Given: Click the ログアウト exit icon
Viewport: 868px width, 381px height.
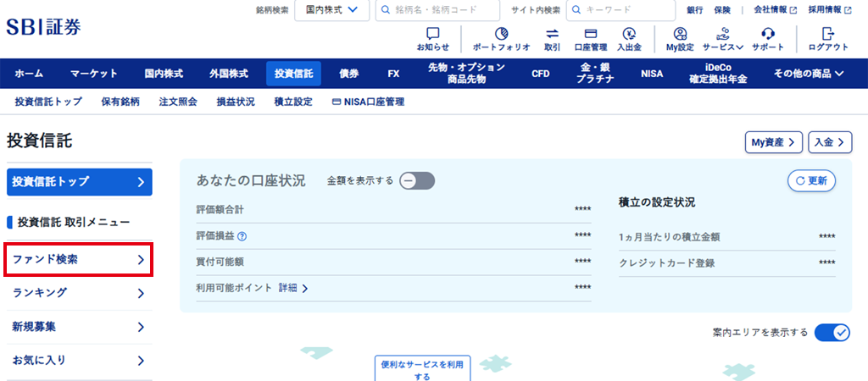Looking at the screenshot, I should (x=828, y=33).
